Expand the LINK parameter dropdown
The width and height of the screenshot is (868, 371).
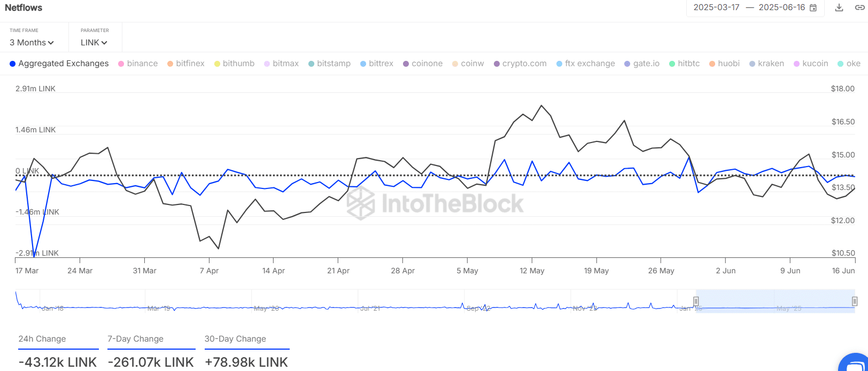click(x=94, y=43)
